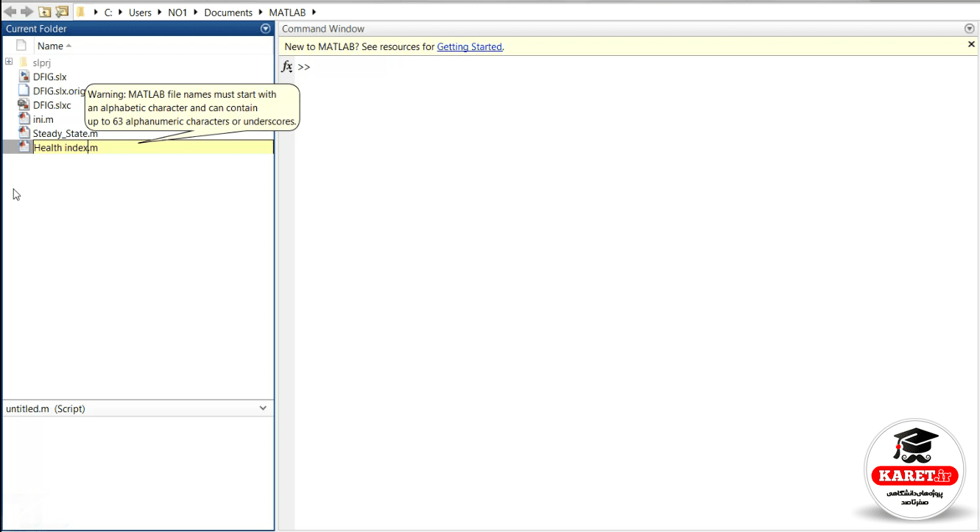Select the ini.m script file
980x532 pixels.
click(43, 119)
